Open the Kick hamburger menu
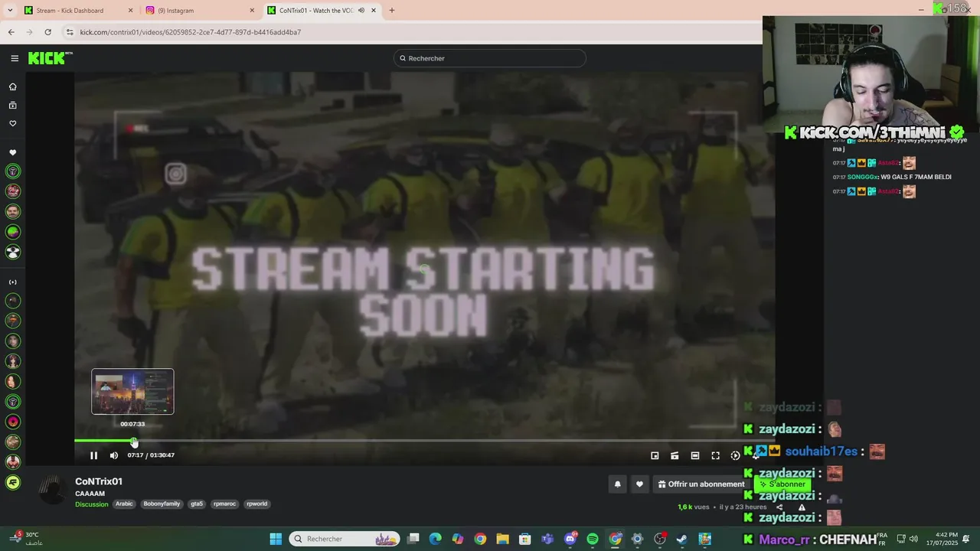 tap(15, 58)
